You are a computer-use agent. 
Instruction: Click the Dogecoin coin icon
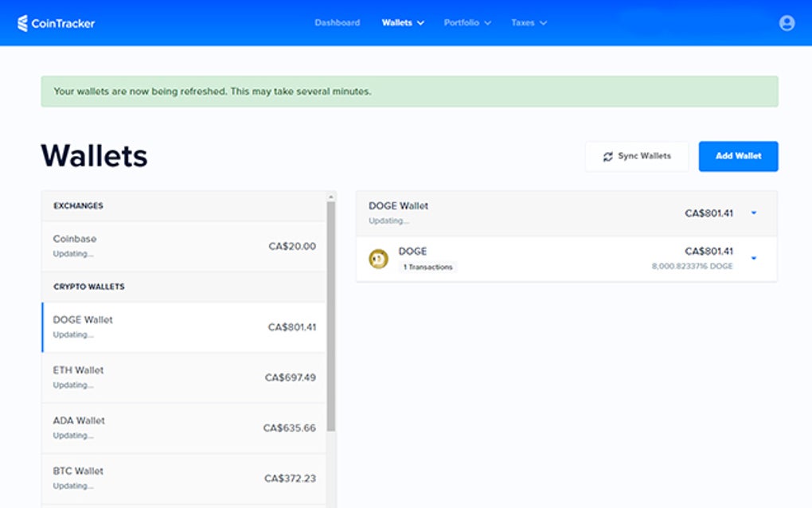tap(377, 259)
